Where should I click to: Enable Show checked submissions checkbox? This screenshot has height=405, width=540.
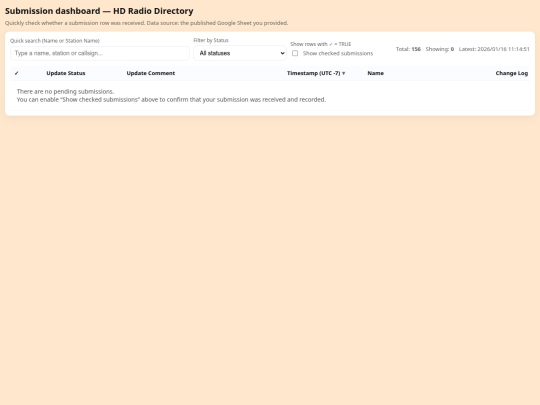point(295,53)
